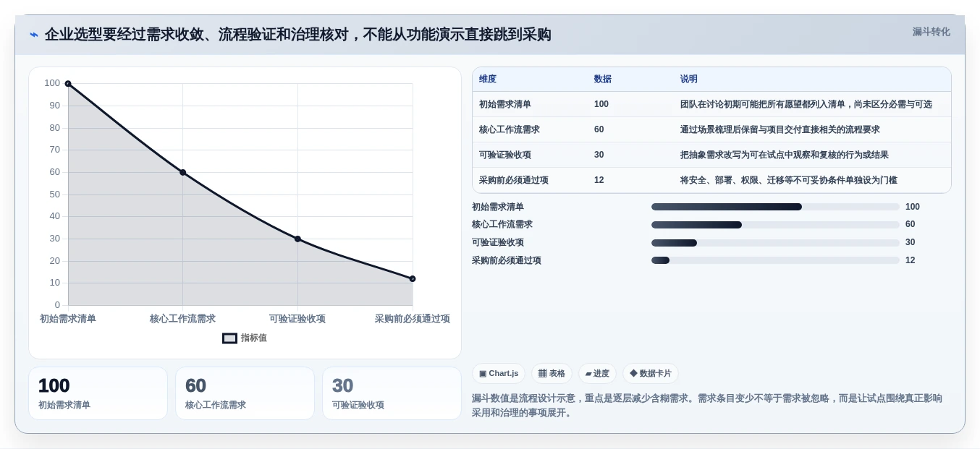
Task: Click the table value 12
Action: coord(599,180)
